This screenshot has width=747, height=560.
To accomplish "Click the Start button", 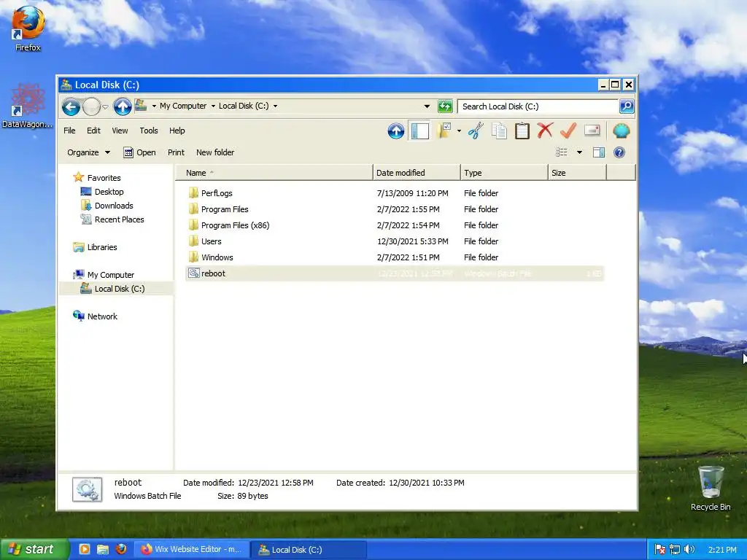I will [34, 549].
